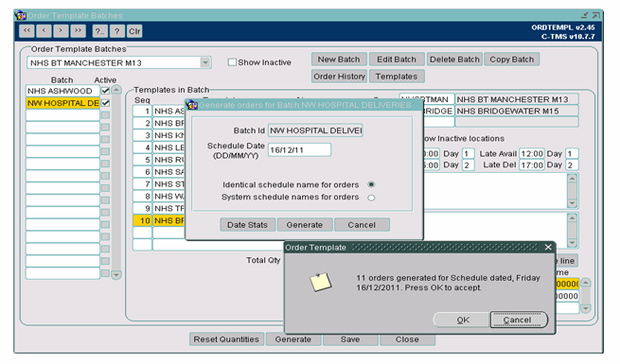620x364 pixels.
Task: Select NHS ASHWOOD batch row
Action: [62, 91]
